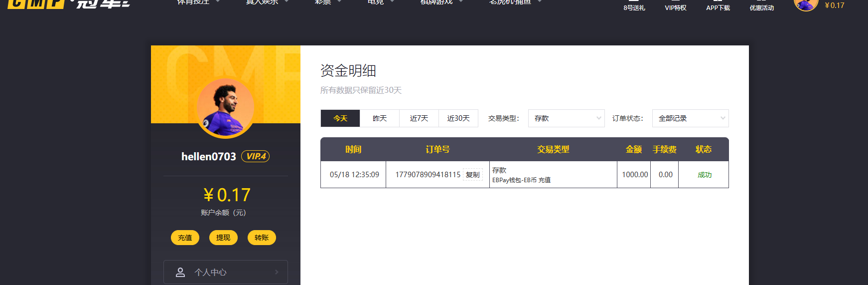
Task: Click the 充值 deposit button
Action: 185,238
